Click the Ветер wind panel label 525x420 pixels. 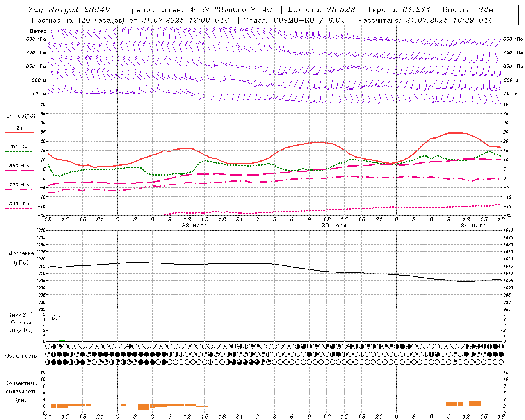[x=38, y=31]
